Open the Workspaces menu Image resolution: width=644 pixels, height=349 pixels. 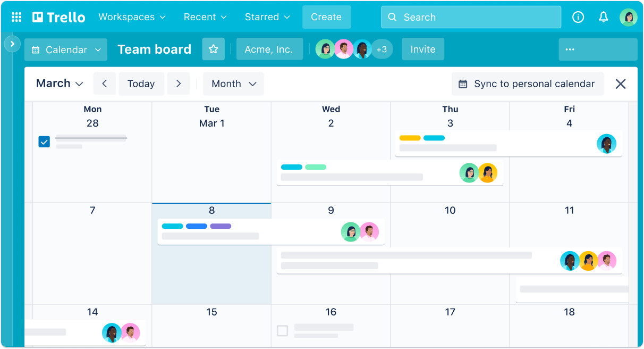tap(132, 17)
